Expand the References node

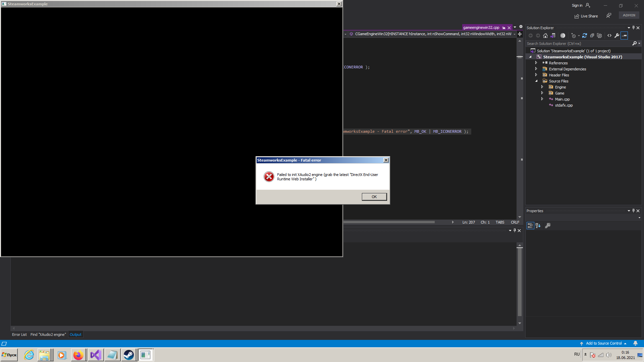tap(536, 63)
